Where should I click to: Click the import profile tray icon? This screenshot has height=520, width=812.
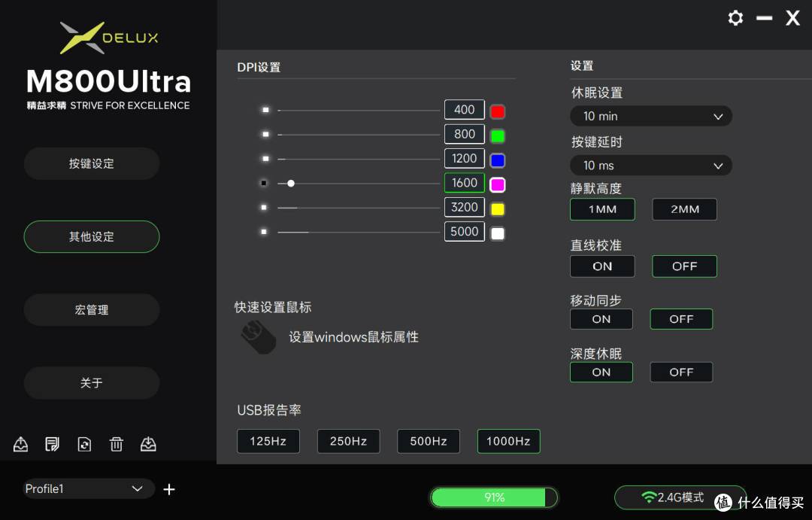(148, 444)
